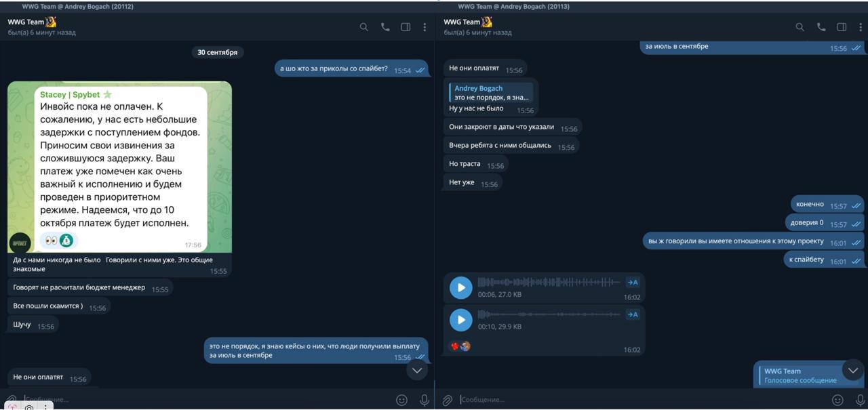This screenshot has height=410, width=868.
Task: Transcribe the 27.0 KB voice message
Action: click(x=632, y=282)
